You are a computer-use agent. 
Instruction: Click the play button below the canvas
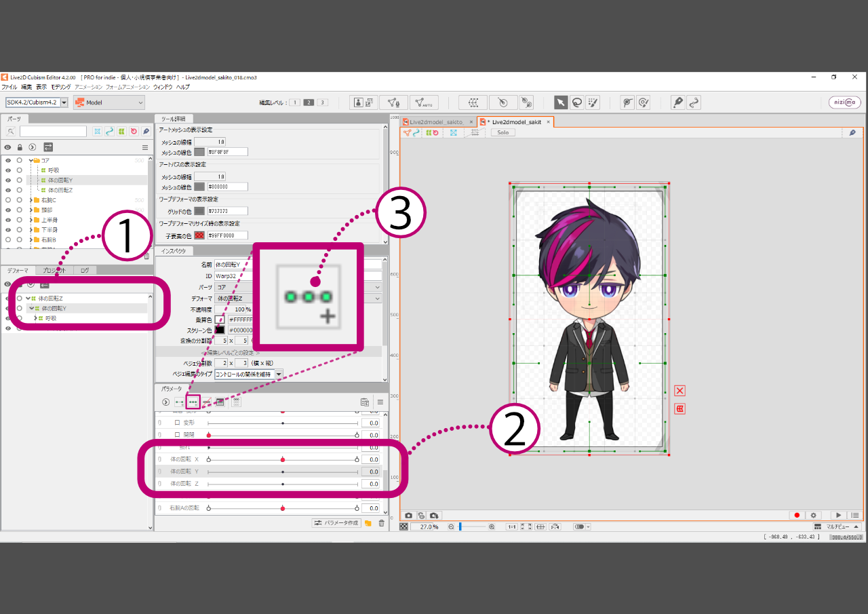(839, 516)
